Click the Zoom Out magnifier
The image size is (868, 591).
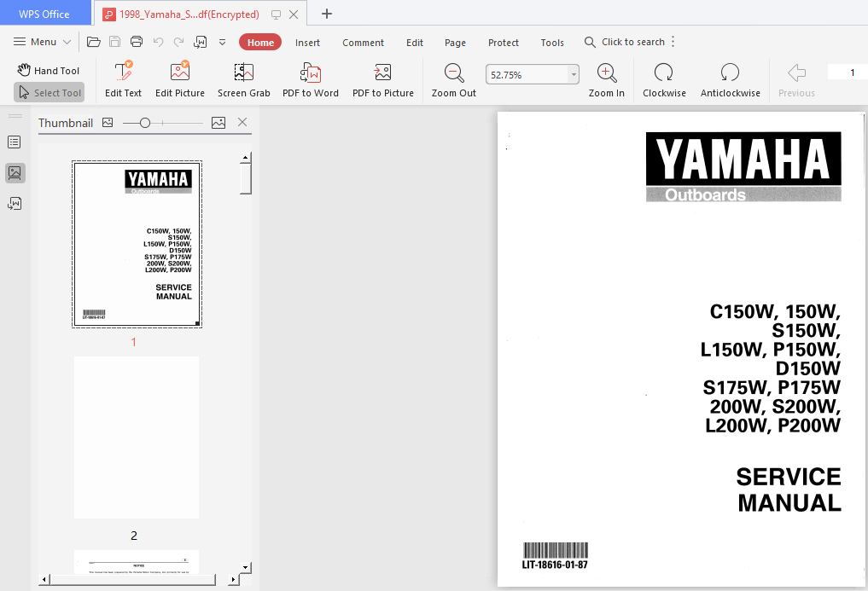(454, 79)
